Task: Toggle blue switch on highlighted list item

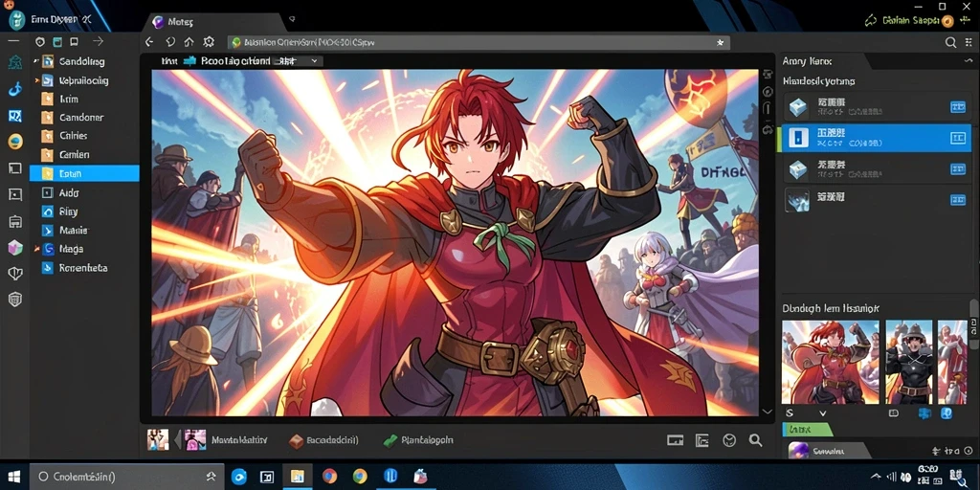Action: click(957, 138)
